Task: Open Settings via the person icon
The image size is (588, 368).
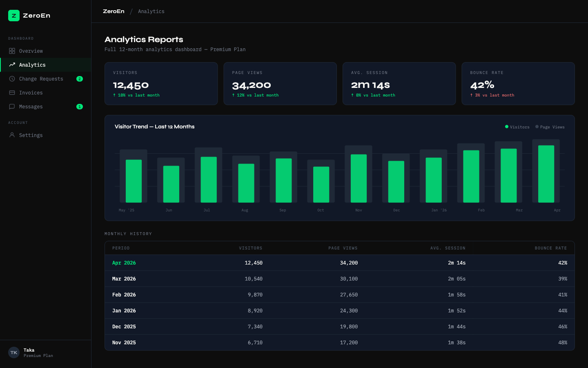Action: pos(12,135)
